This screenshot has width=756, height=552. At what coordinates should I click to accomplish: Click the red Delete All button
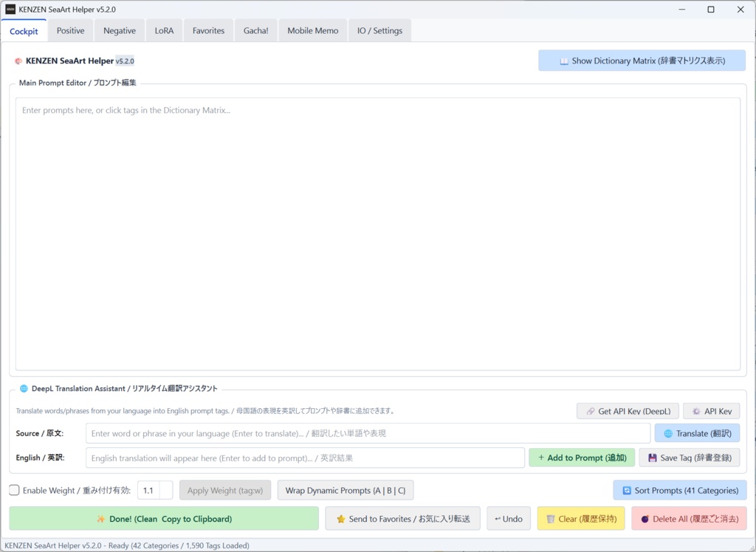pyautogui.click(x=689, y=519)
